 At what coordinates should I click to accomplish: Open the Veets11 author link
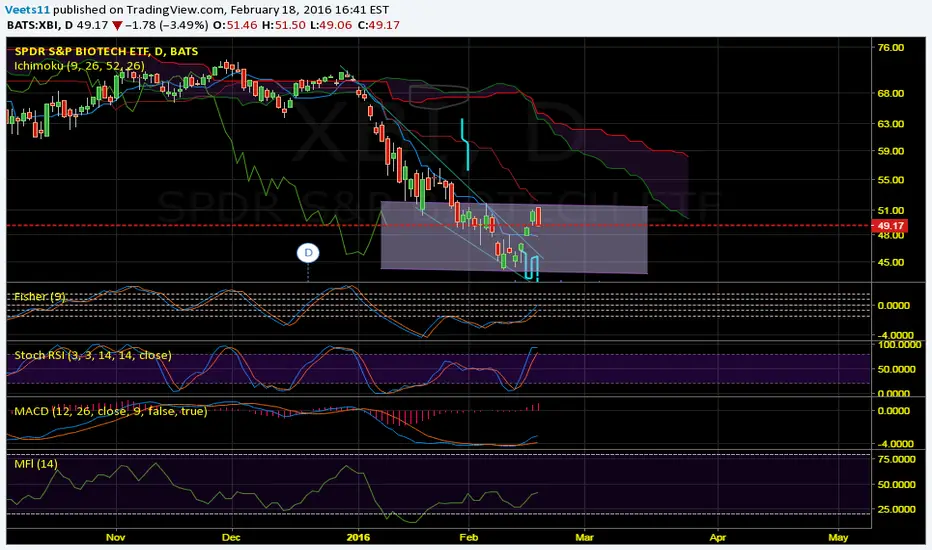pyautogui.click(x=27, y=10)
